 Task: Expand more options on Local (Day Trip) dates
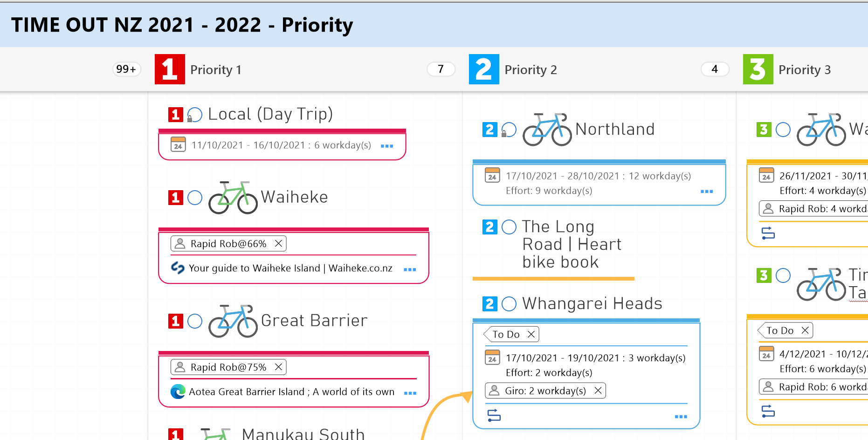387,146
